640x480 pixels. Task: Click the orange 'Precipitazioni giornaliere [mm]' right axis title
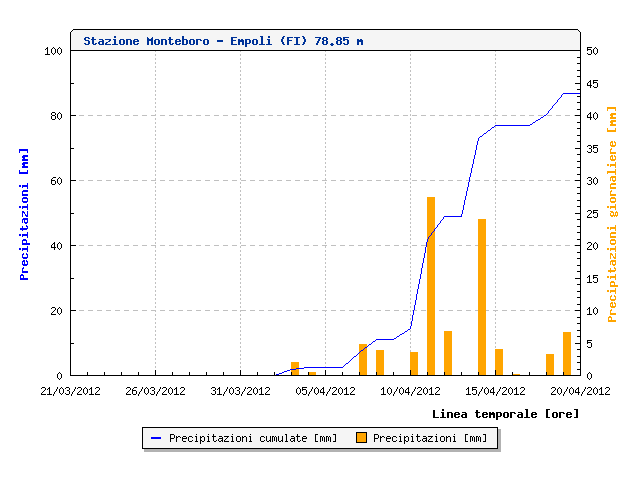point(613,213)
